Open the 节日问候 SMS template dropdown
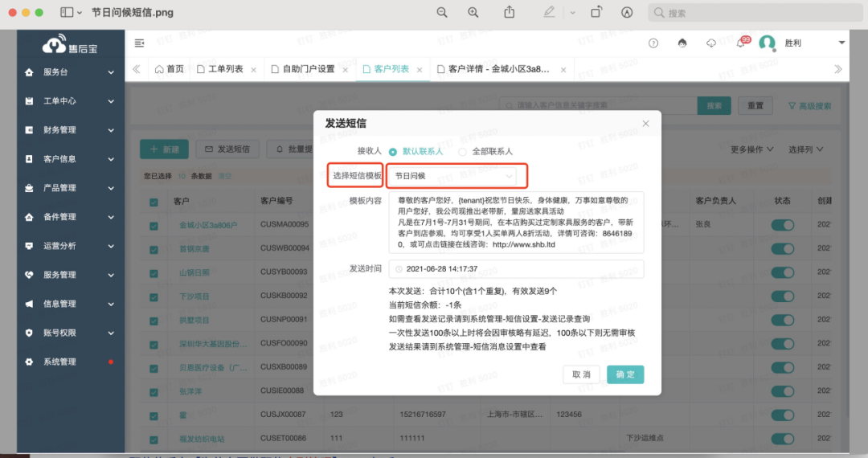868x458 pixels. [x=456, y=175]
